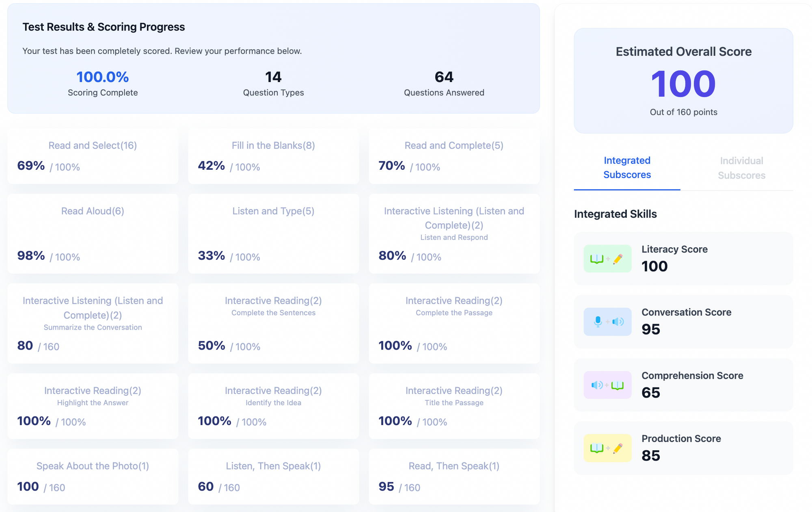
Task: Open the Identify the Idea card
Action: (x=273, y=406)
